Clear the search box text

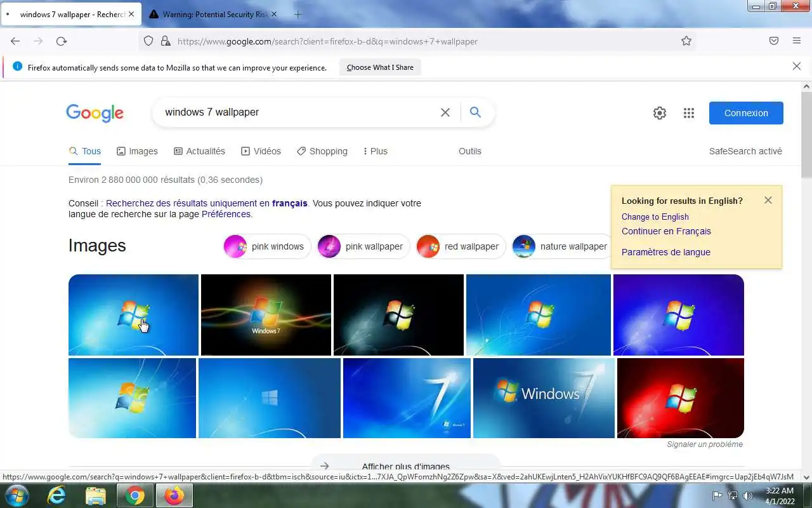[445, 112]
